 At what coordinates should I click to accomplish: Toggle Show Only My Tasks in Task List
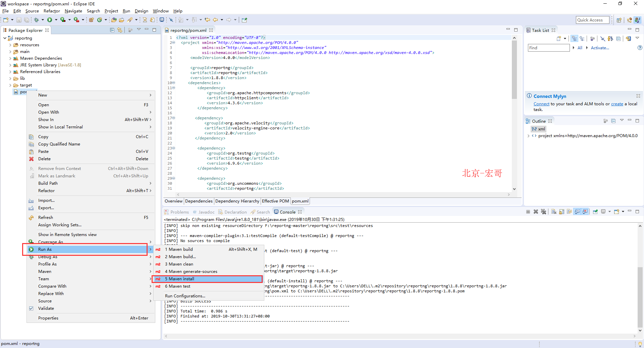pos(610,39)
